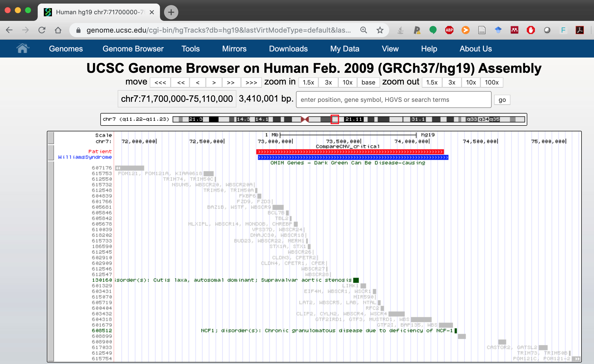594x364 pixels.
Task: Open the Mendeley extension icon
Action: point(514,30)
